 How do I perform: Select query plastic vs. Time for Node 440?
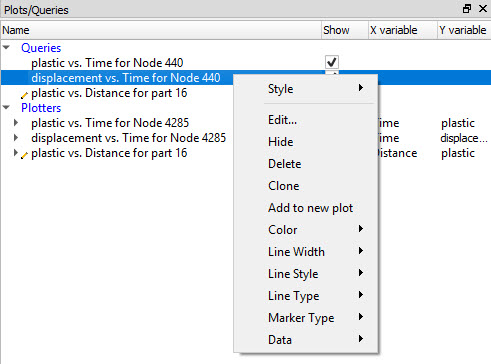[x=107, y=63]
